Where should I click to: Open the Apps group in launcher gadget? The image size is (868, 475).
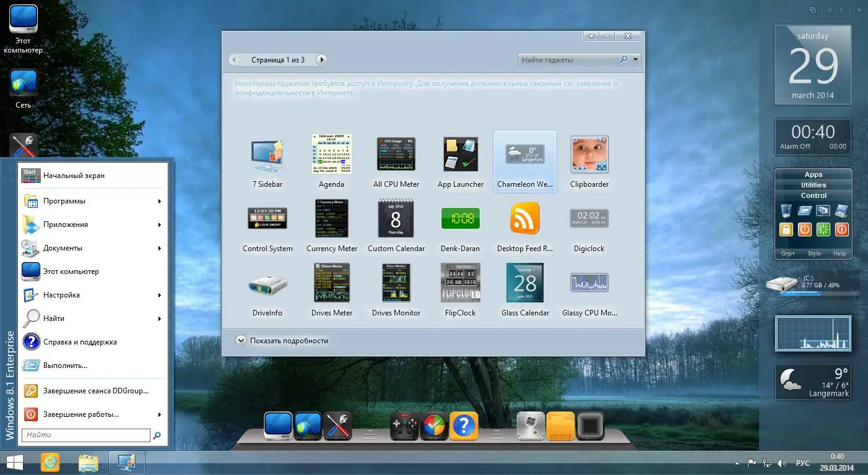(x=814, y=175)
